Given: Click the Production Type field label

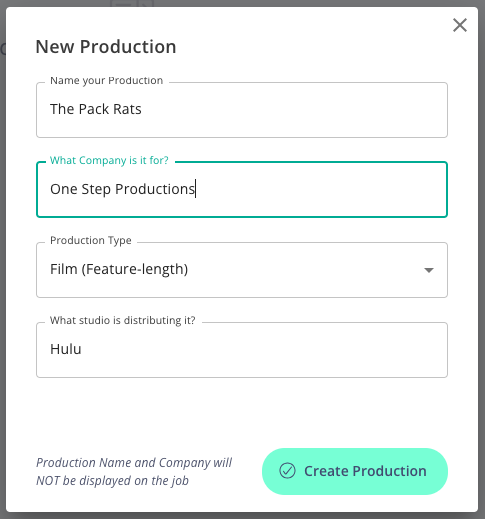Looking at the screenshot, I should tap(91, 240).
